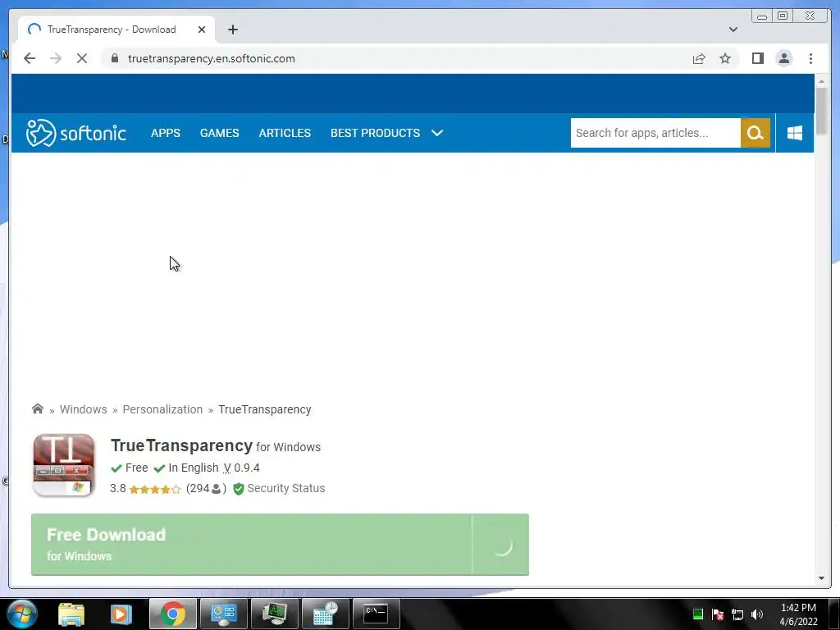Image resolution: width=840 pixels, height=630 pixels.
Task: Select the Windows platform icon
Action: point(794,133)
